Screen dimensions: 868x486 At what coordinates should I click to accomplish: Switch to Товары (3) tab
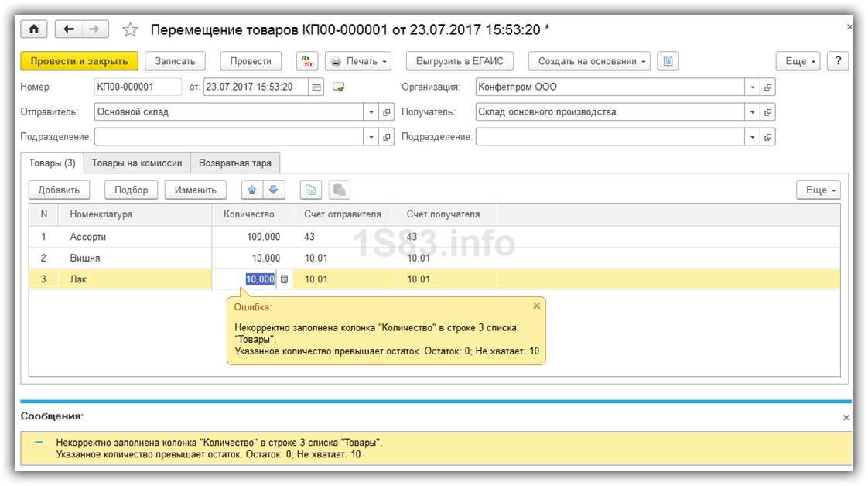pyautogui.click(x=52, y=163)
